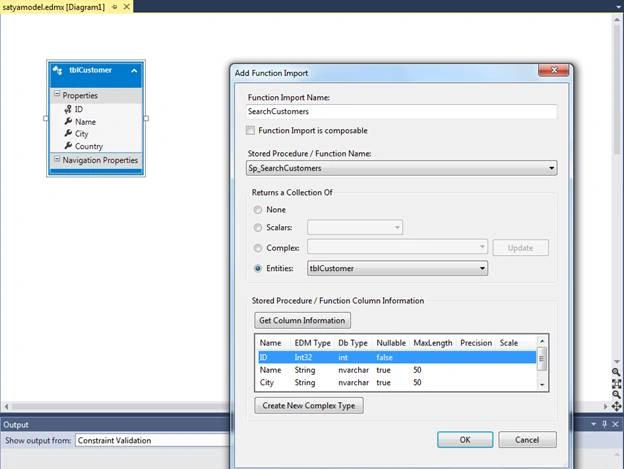Collapse the Navigation Properties section
Image resolution: width=624 pixels, height=469 pixels.
57,159
